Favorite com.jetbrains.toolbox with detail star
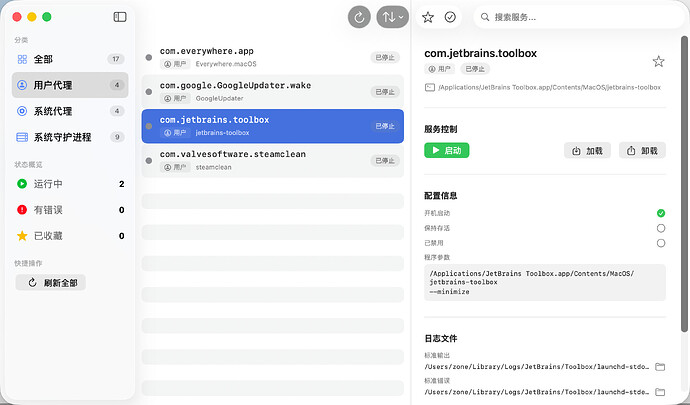The height and width of the screenshot is (405, 690). click(658, 61)
